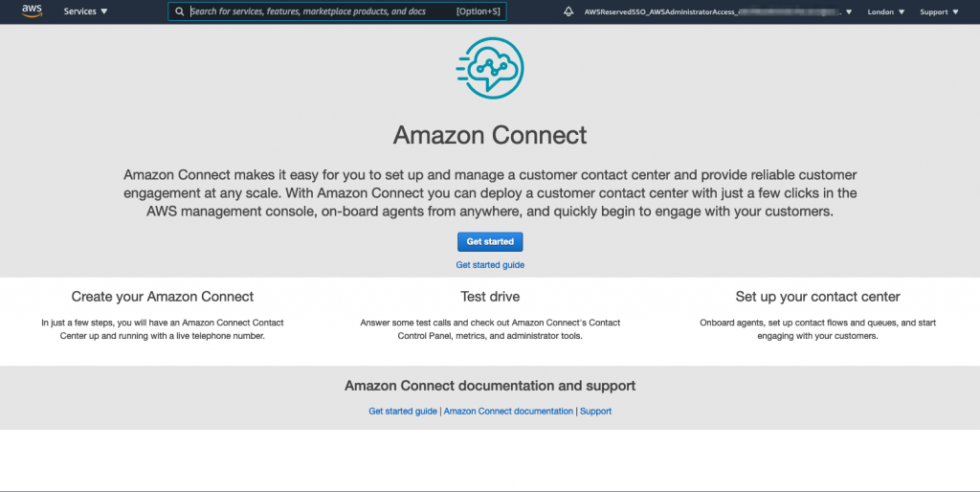Open the Support link in the footer
This screenshot has width=980, height=492.
click(x=595, y=412)
